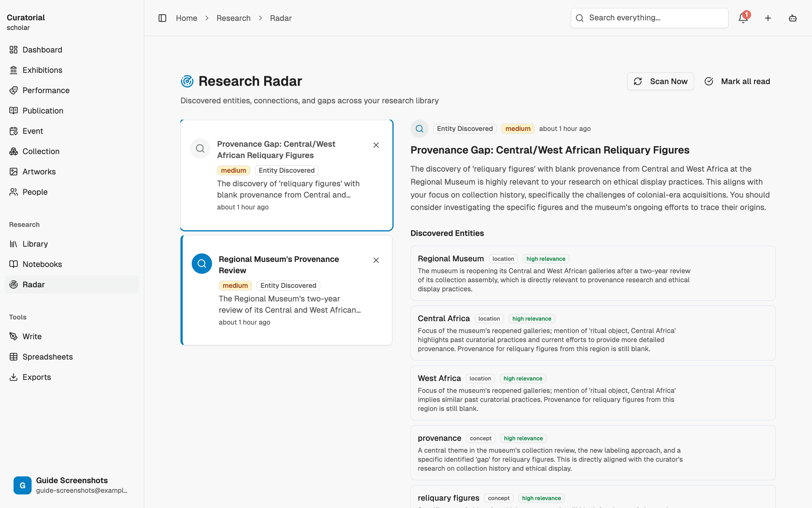Image resolution: width=812 pixels, height=508 pixels.
Task: Click the Research Radar title icon
Action: tap(187, 81)
